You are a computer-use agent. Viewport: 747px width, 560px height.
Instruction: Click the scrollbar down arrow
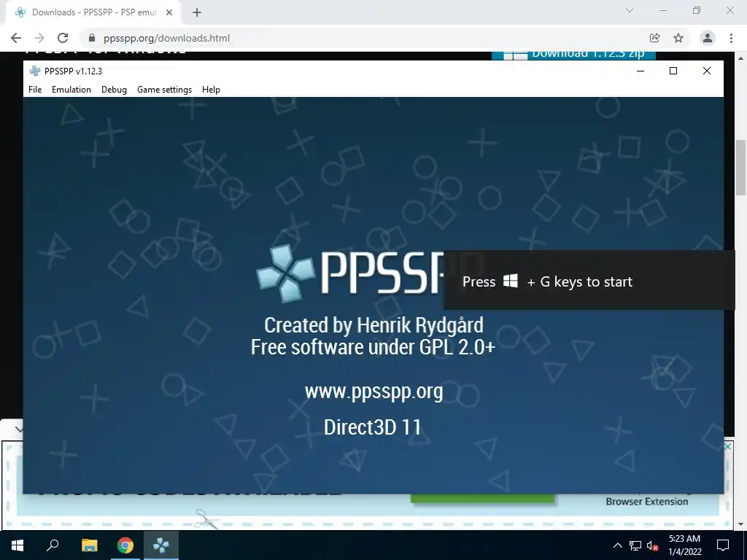tap(740, 524)
